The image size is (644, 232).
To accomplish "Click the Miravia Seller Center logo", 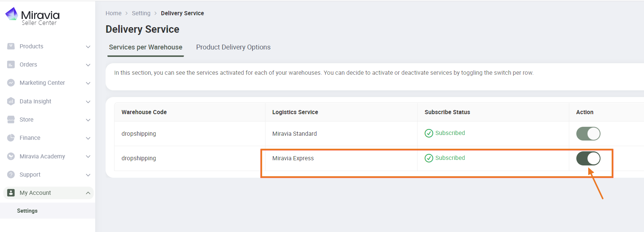I will click(x=32, y=16).
